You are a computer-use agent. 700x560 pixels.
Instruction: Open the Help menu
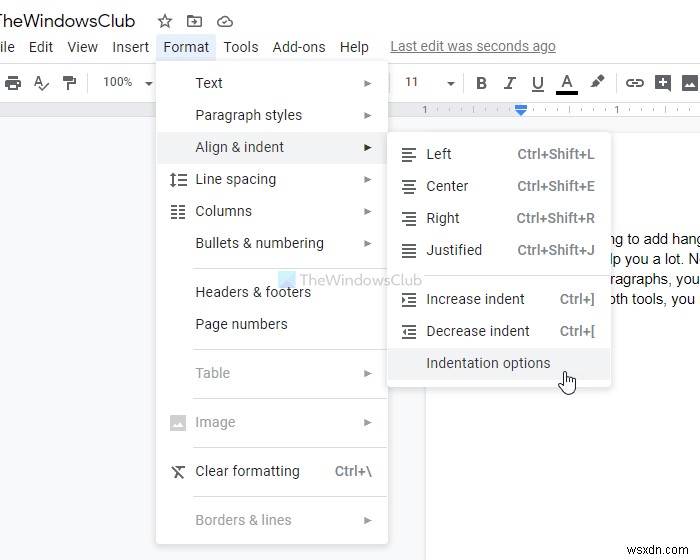354,47
